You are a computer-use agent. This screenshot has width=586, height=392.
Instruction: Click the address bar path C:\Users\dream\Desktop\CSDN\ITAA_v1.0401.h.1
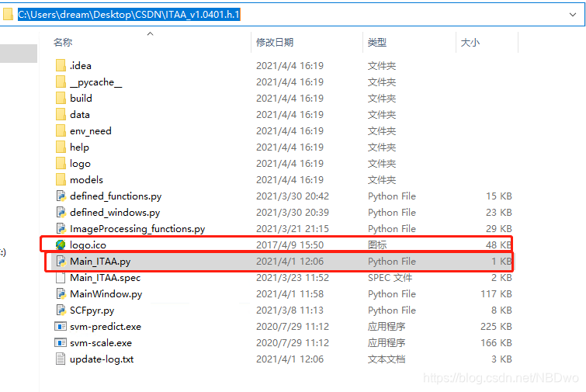click(129, 15)
